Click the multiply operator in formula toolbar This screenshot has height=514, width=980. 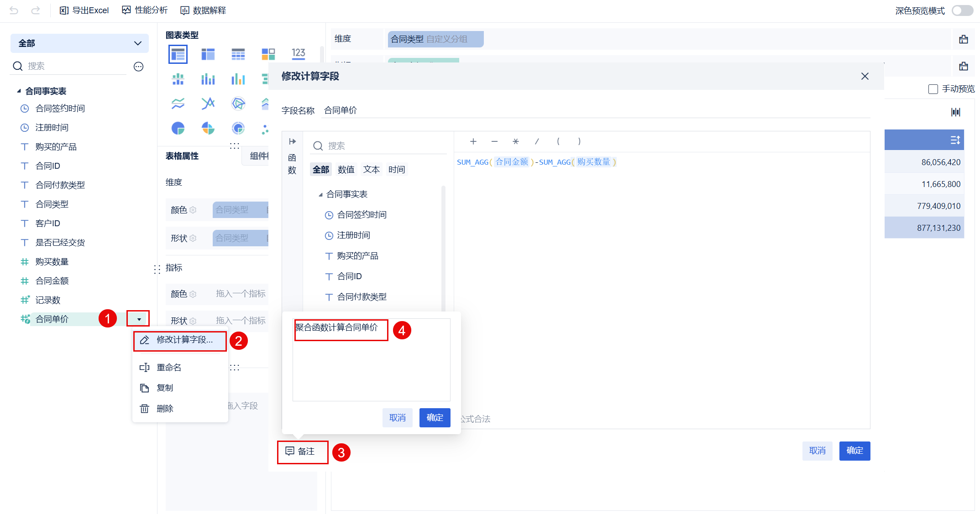(x=515, y=141)
